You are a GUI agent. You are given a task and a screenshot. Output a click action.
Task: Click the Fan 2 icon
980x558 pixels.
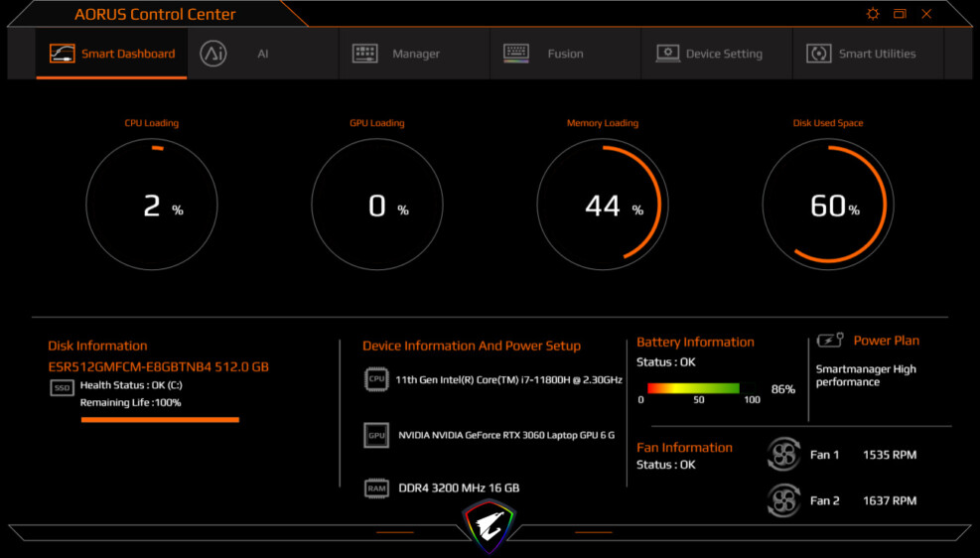pos(783,500)
